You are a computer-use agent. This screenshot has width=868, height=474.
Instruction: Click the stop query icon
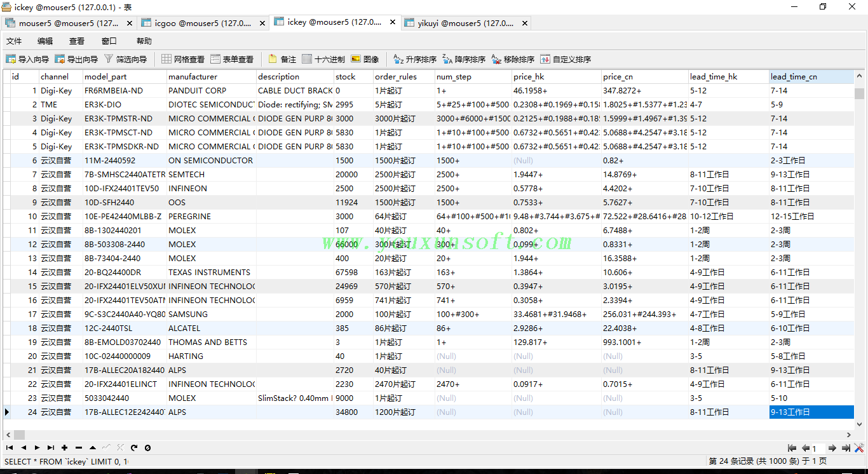(x=147, y=448)
